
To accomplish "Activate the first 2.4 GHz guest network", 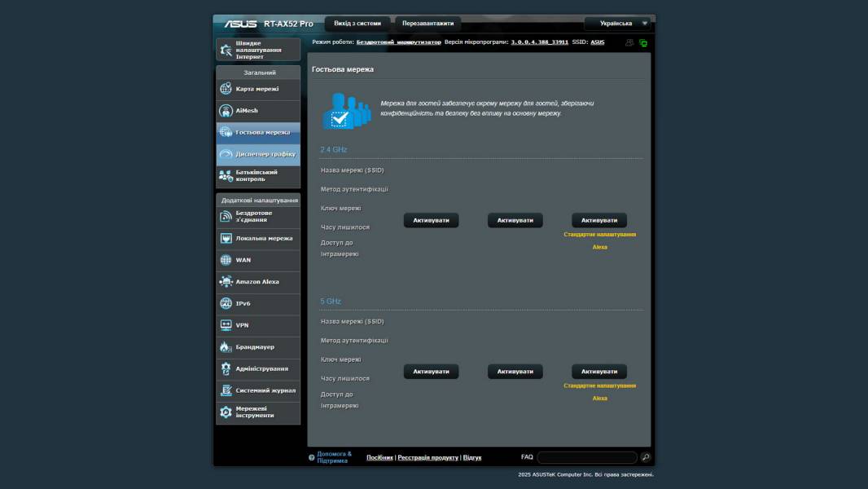I will (431, 220).
